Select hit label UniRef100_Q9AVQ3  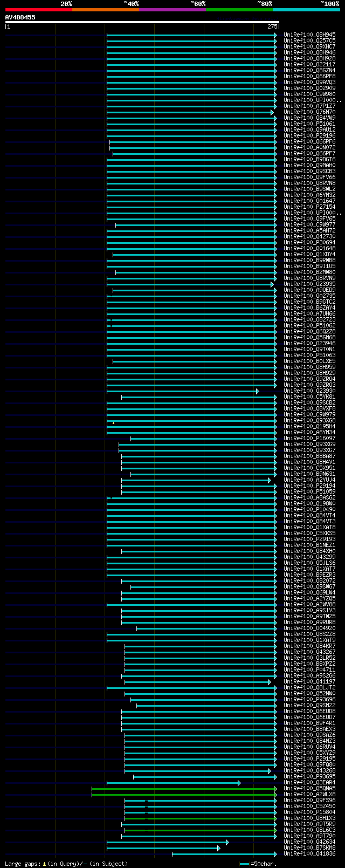(x=309, y=83)
